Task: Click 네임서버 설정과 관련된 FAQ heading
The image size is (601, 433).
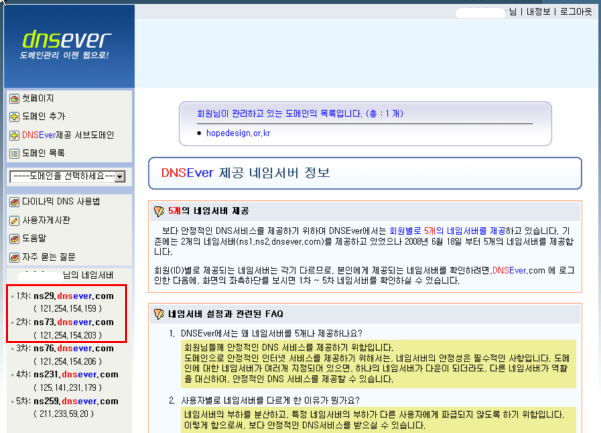Action: 225,314
